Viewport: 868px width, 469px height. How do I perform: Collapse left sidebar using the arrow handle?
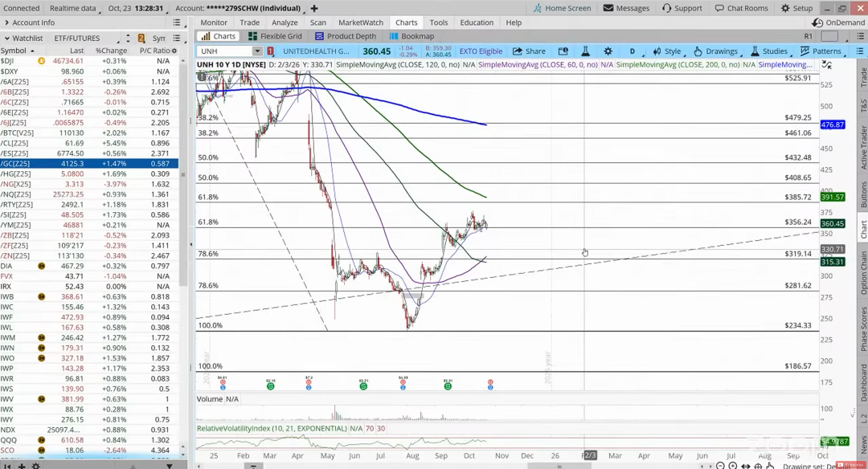[191, 244]
